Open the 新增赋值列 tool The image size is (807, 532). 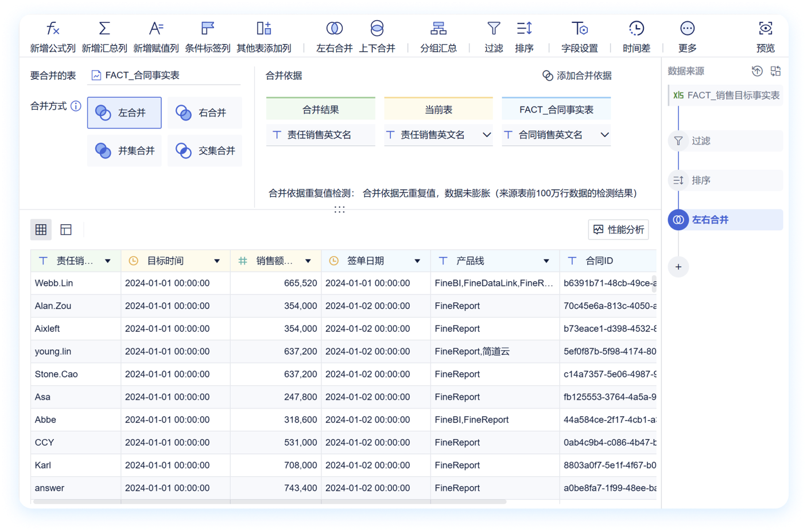(156, 37)
